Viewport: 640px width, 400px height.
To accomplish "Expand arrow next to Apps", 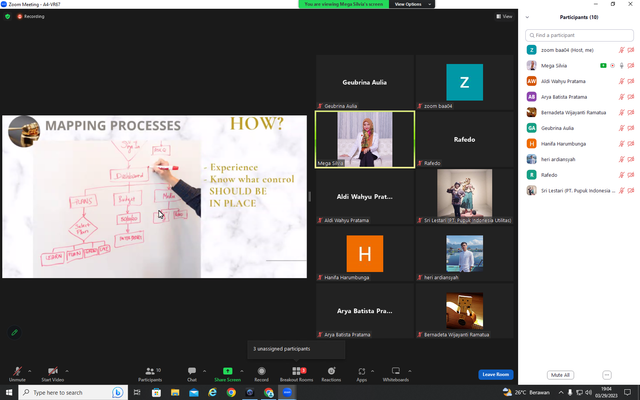I will click(x=372, y=371).
